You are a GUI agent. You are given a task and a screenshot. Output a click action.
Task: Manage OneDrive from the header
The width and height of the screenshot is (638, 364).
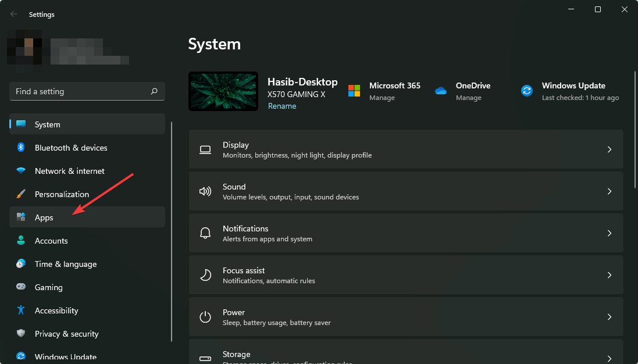click(468, 98)
